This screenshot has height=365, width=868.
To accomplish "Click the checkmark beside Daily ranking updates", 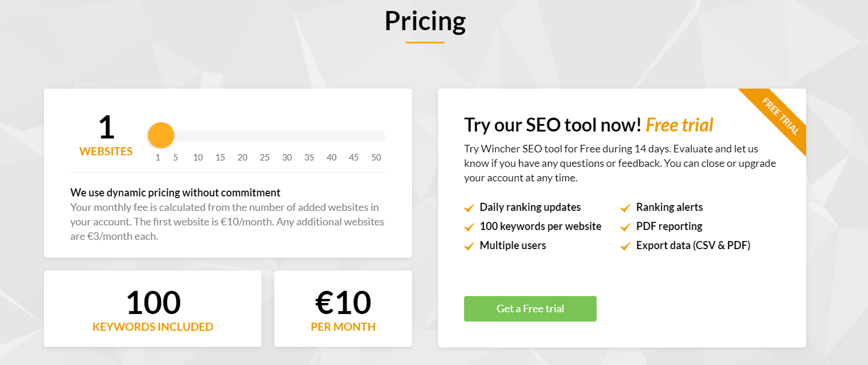I will 469,207.
